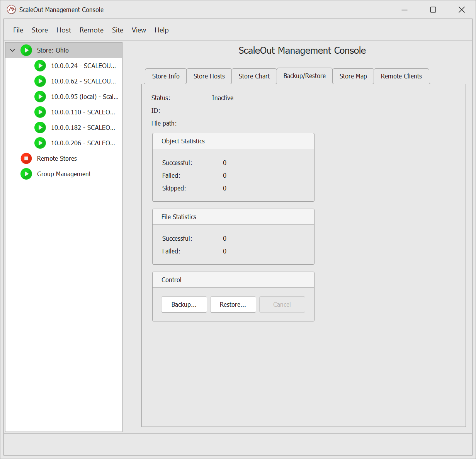Screen dimensions: 476x459
Task: Select local host 10.0.0.95 in the tree
Action: [64, 97]
